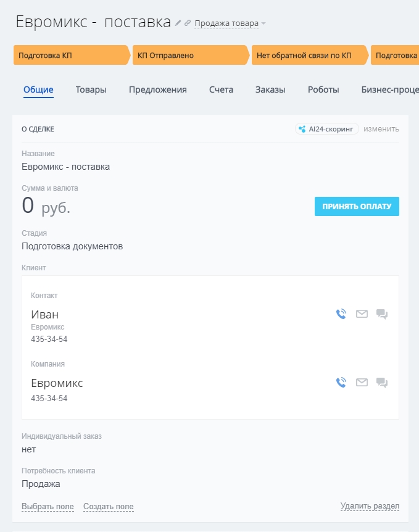The width and height of the screenshot is (419, 532).
Task: Send email to company Евромикс
Action: 362,383
